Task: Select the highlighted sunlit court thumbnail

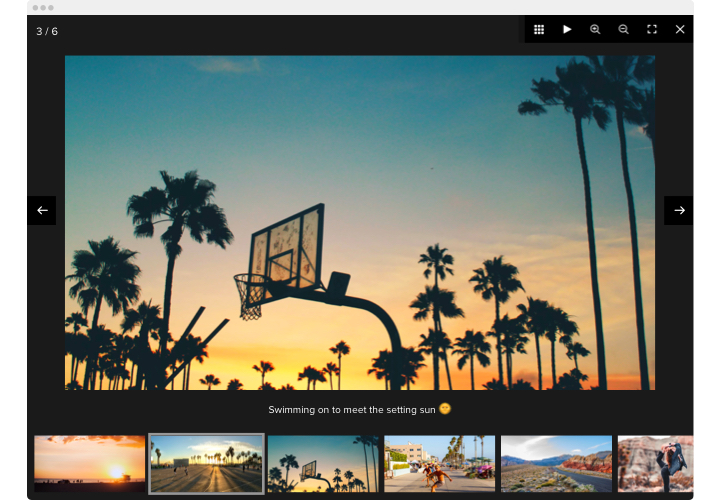Action: 206,463
